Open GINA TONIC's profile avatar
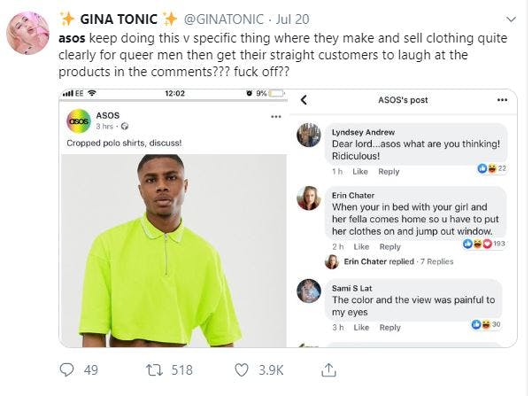The width and height of the screenshot is (532, 396). click(x=27, y=34)
